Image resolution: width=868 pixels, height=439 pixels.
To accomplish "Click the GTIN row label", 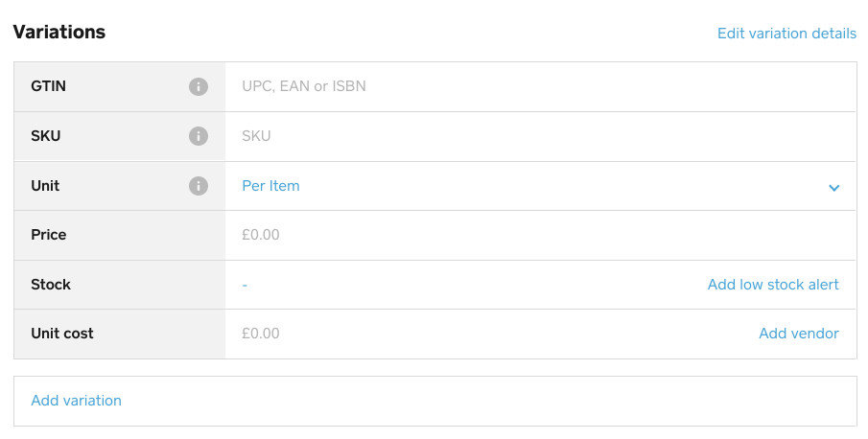I will (x=49, y=87).
